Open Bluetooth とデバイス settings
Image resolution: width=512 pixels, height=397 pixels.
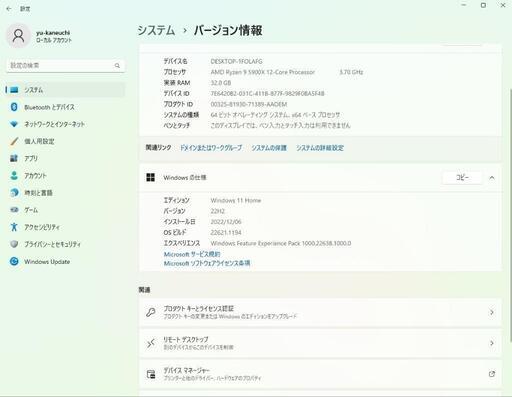[x=66, y=107]
